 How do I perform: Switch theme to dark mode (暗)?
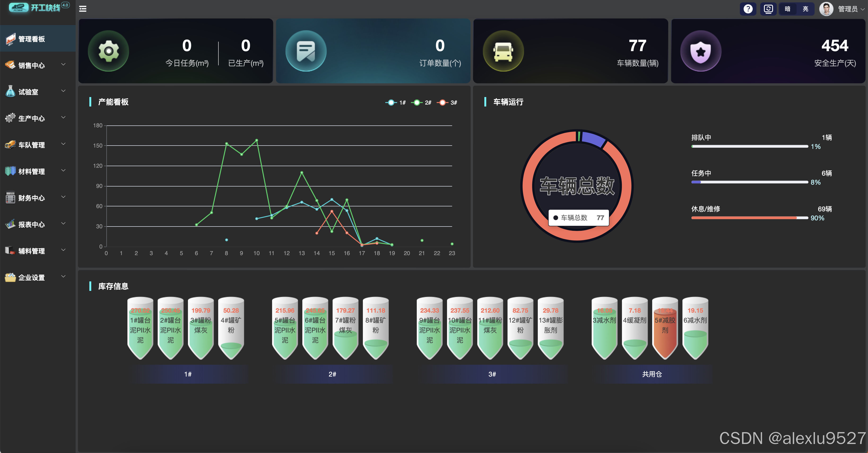tap(787, 9)
